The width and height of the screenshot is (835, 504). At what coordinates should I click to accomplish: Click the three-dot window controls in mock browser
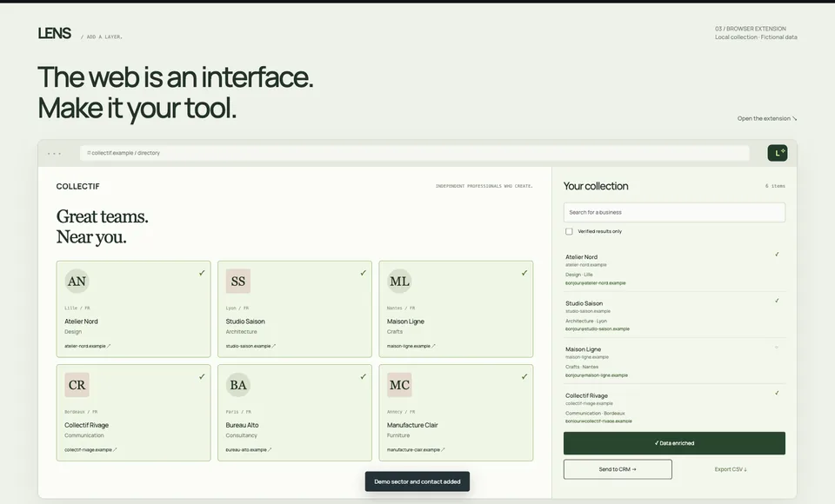pos(54,153)
